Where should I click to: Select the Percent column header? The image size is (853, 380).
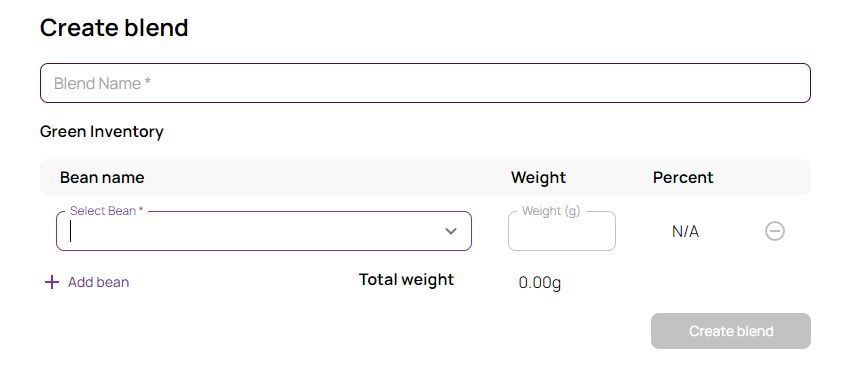point(683,177)
